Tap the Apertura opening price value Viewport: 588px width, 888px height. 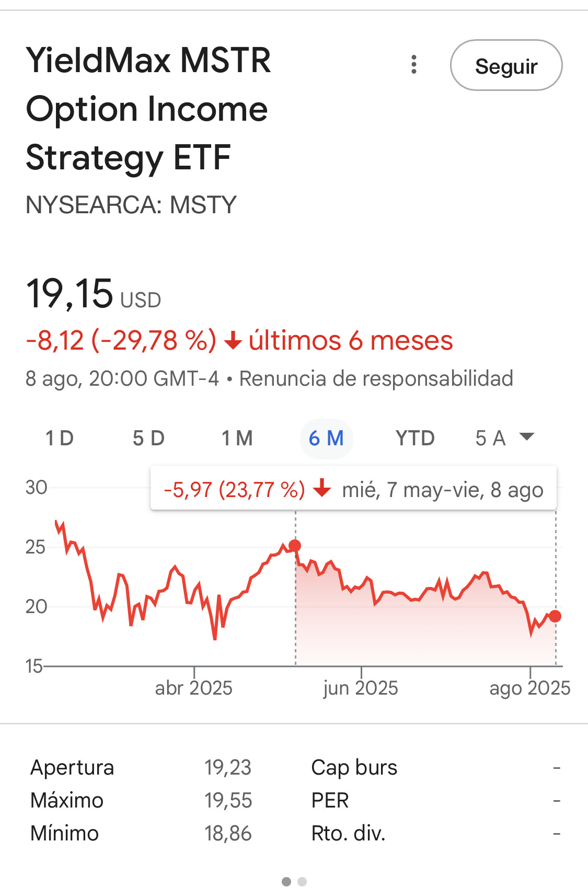(x=228, y=767)
